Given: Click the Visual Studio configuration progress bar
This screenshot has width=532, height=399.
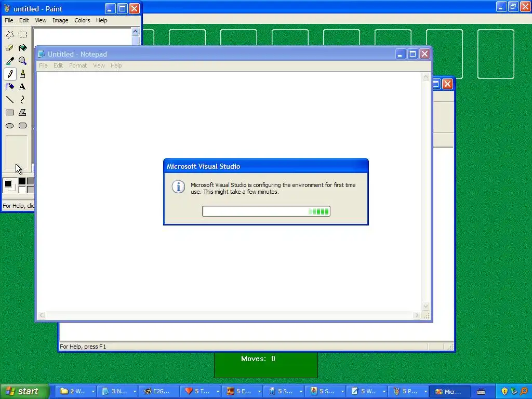Looking at the screenshot, I should click(266, 211).
